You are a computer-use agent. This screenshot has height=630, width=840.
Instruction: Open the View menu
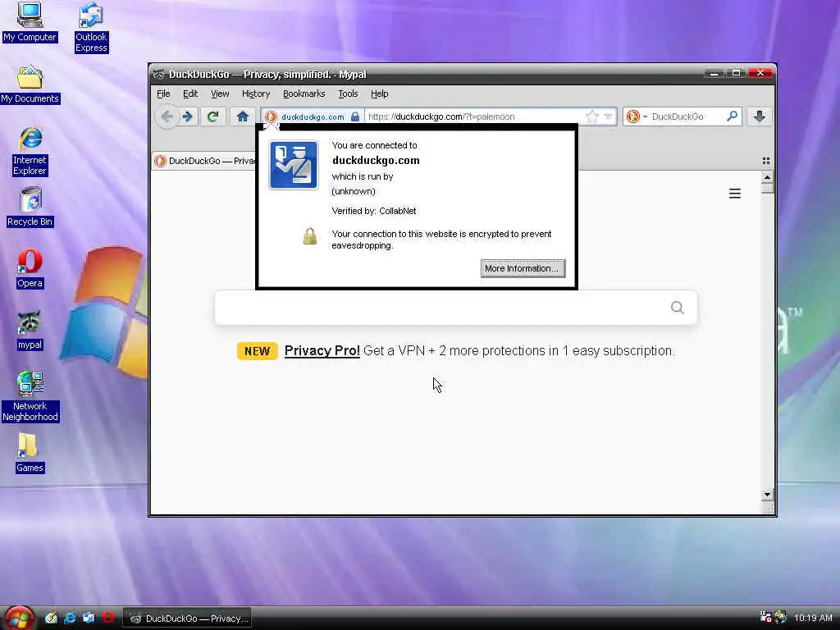(220, 94)
